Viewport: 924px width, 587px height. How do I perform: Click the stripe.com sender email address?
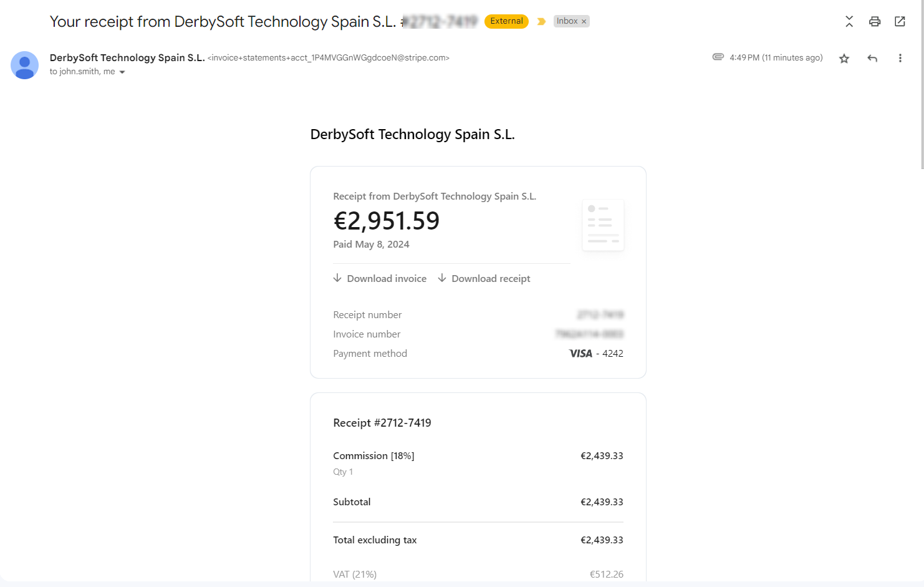click(329, 58)
